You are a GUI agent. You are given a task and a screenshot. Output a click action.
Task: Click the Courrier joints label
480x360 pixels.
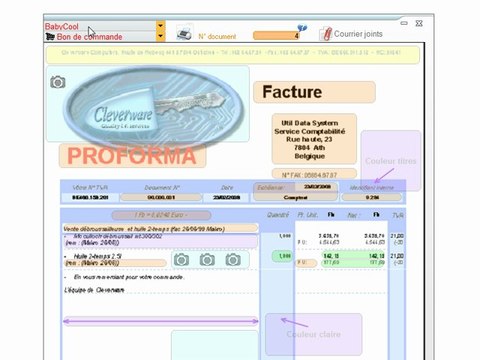coord(358,34)
